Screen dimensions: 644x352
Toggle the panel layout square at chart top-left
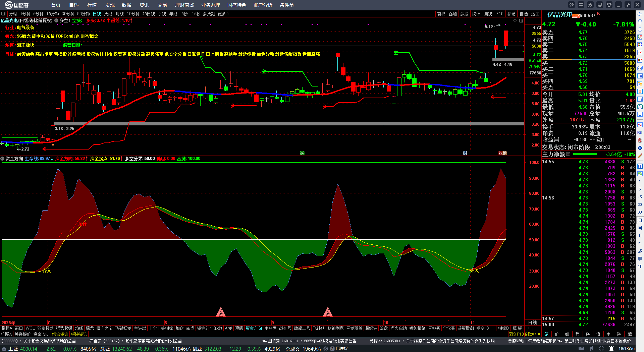(x=3, y=14)
